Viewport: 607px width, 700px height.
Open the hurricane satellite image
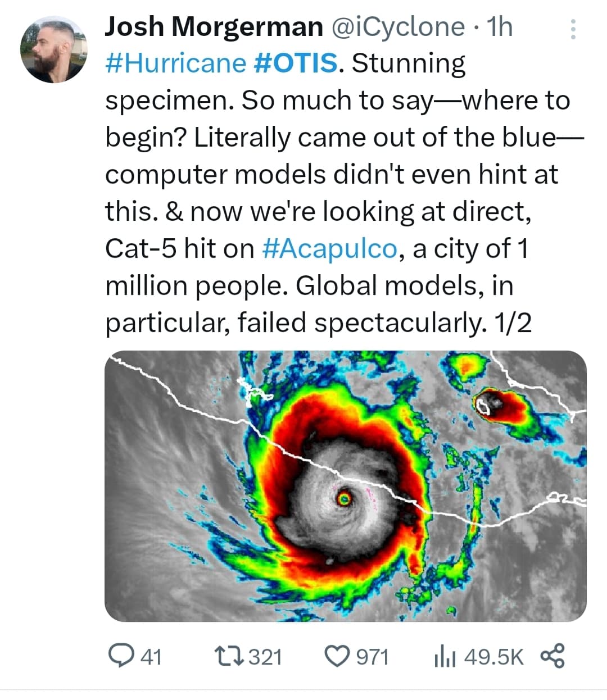point(346,486)
